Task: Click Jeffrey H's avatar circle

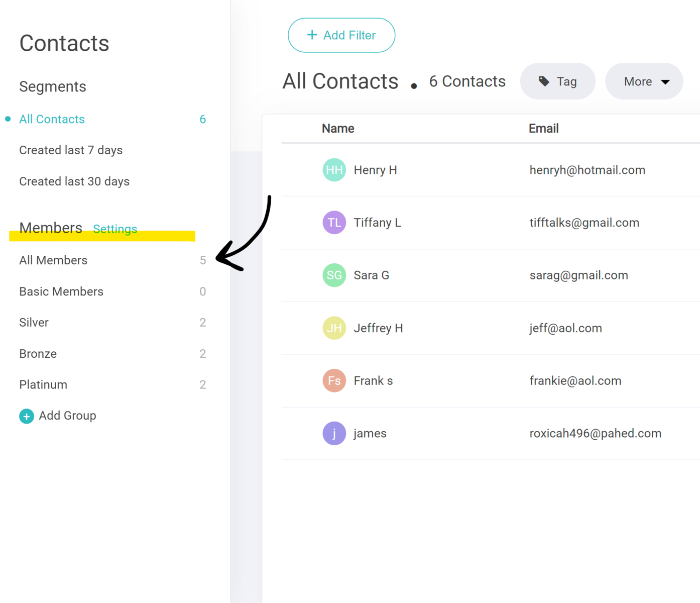Action: pos(334,328)
